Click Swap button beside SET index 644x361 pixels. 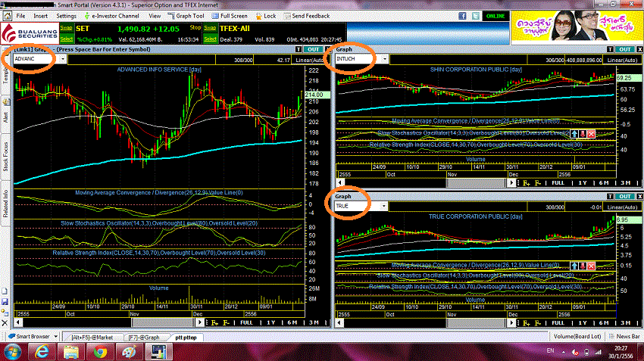click(66, 28)
